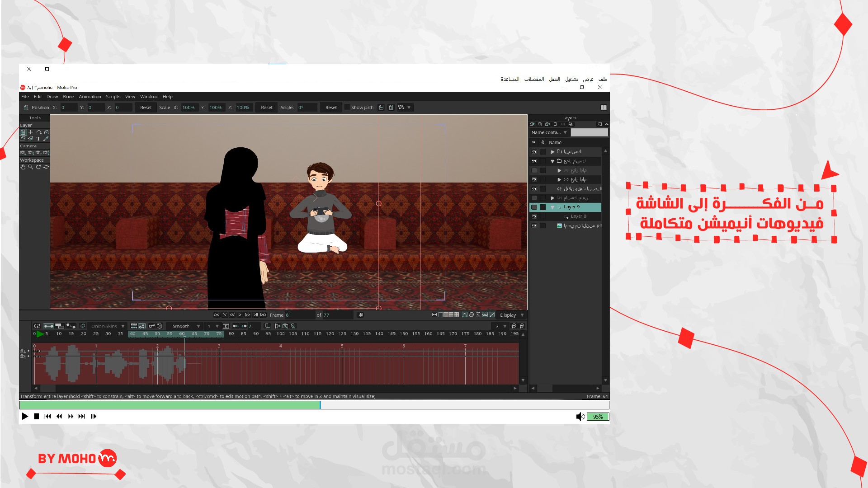Open the Scripts menu
This screenshot has width=868, height=488.
tap(113, 97)
